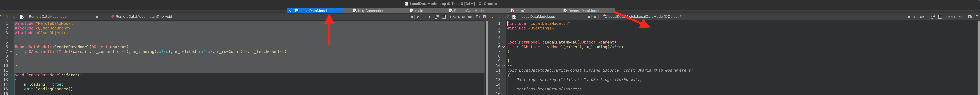The width and height of the screenshot is (980, 95).
Task: Click the outline lines icon in left editor toolbar
Action: [444, 17]
